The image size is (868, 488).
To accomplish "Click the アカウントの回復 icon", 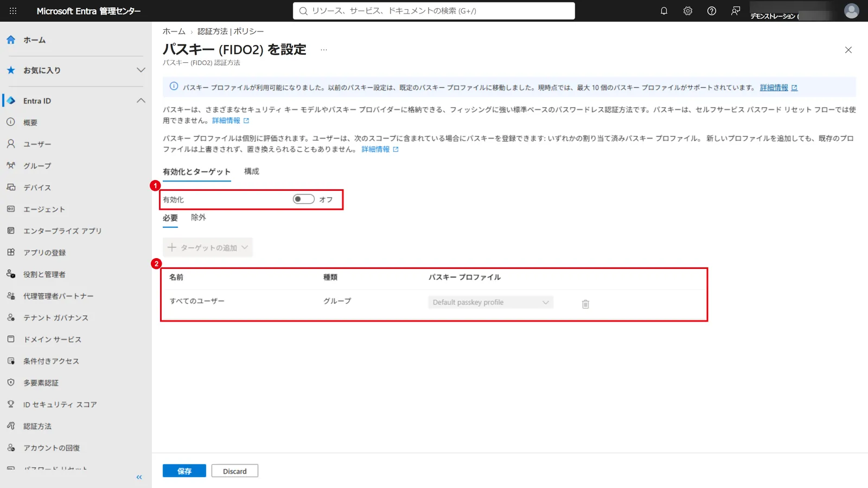I will tap(11, 447).
